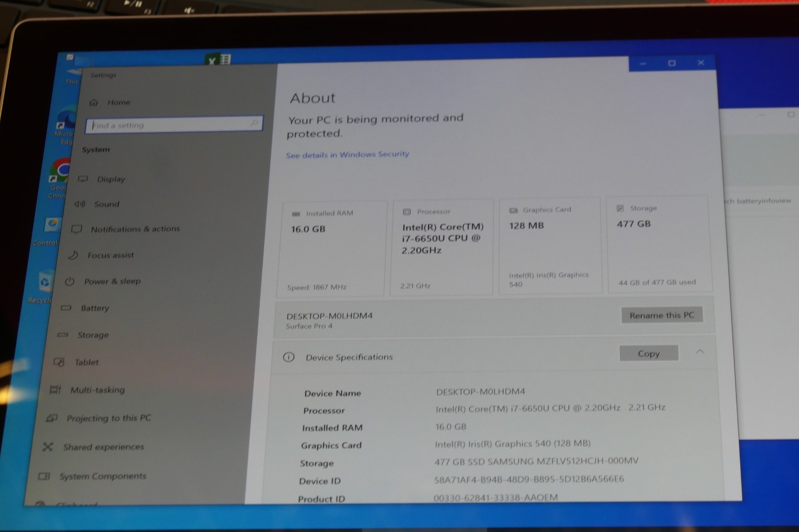Open Notifications & actions settings
Screen dimensions: 799x532
[x=135, y=229]
